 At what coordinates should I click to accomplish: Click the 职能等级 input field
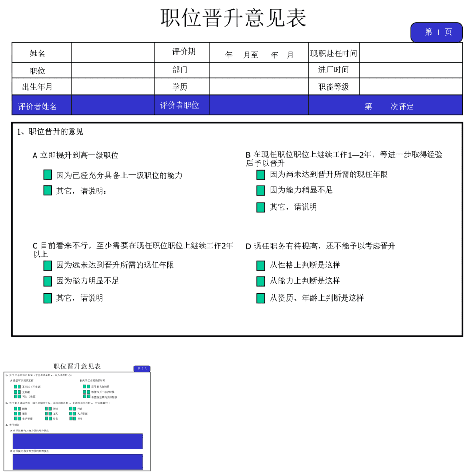(x=411, y=86)
